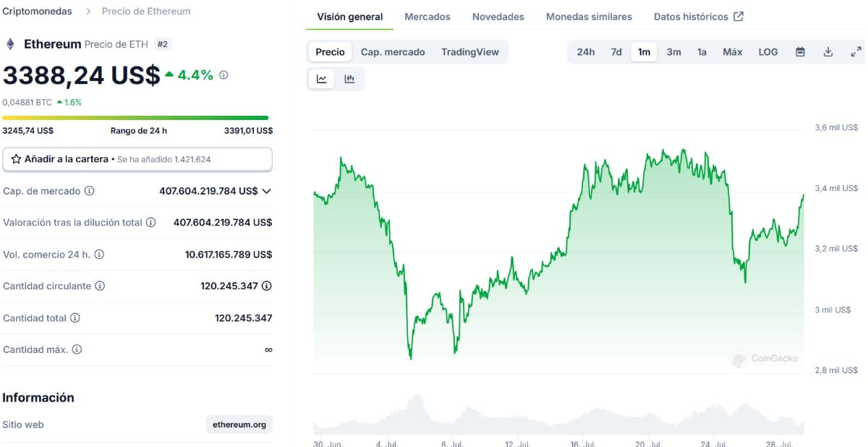Set chart range to 3m

pos(673,52)
